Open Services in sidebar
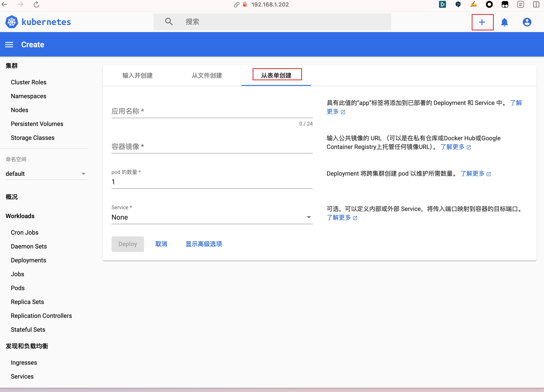This screenshot has height=392, width=544. (x=22, y=377)
